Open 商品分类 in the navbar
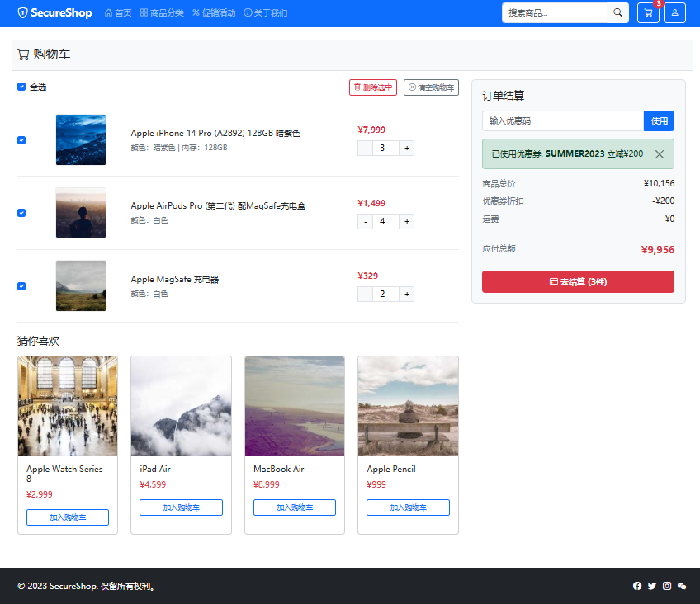The height and width of the screenshot is (604, 700). [x=162, y=13]
